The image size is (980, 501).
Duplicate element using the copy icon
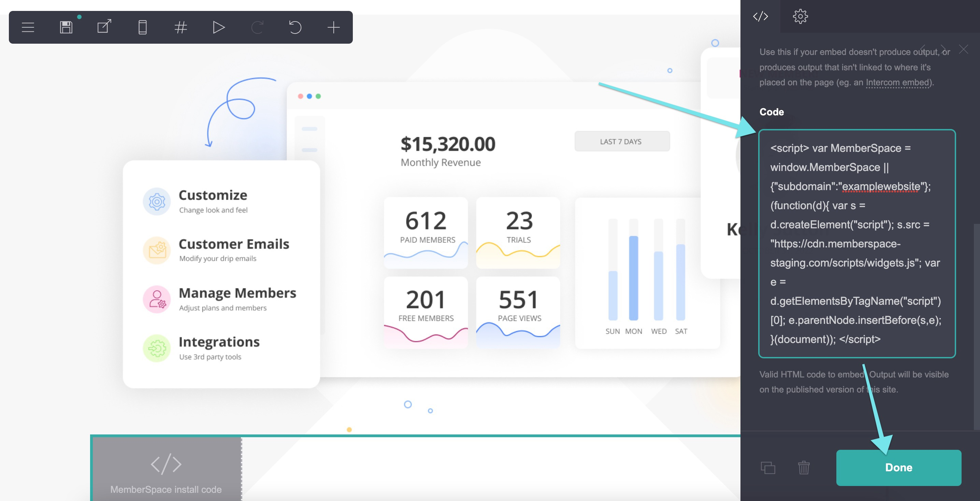[768, 468]
